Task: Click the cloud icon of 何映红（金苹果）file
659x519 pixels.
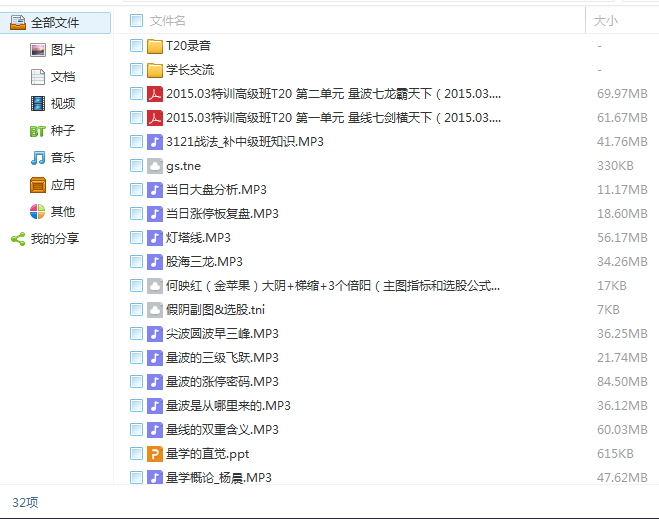Action: (155, 286)
